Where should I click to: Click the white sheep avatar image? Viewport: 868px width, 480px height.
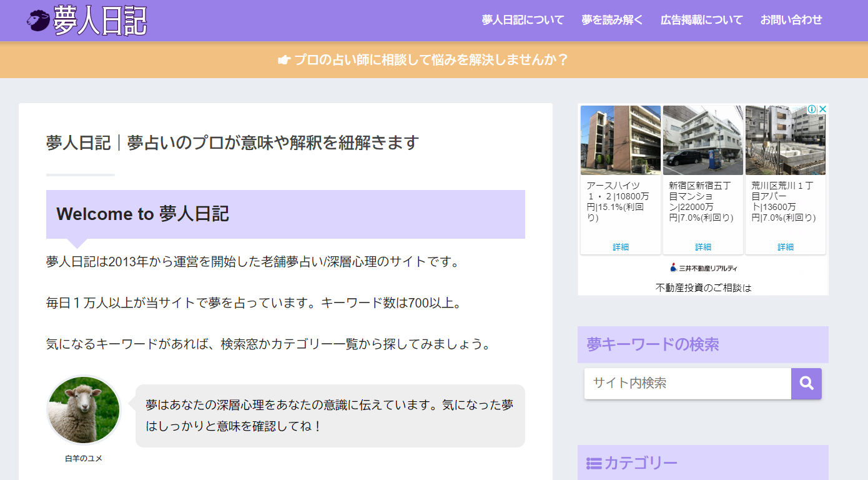[84, 410]
